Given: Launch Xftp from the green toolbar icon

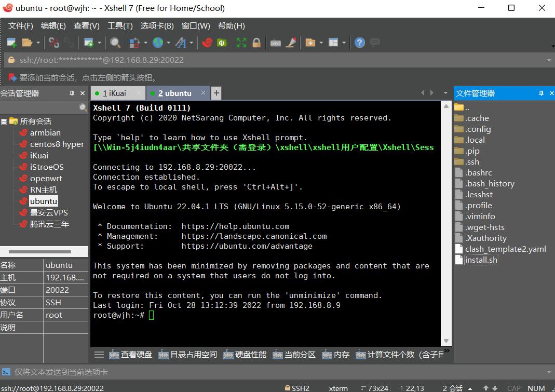Looking at the screenshot, I should coord(222,43).
